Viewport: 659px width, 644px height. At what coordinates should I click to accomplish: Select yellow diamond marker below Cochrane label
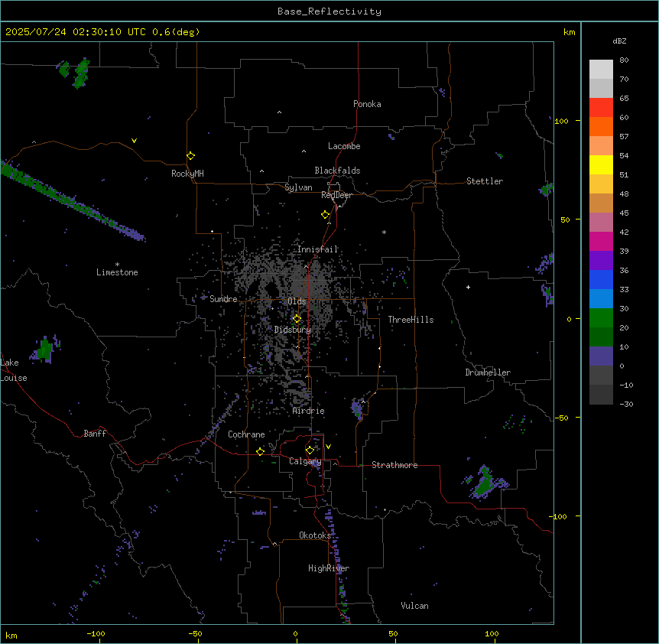260,451
